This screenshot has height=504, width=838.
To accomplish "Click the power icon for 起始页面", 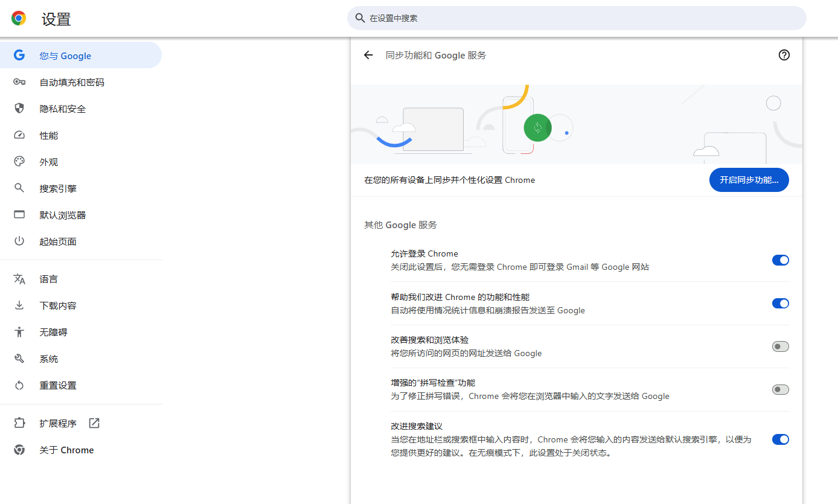I will coord(19,241).
